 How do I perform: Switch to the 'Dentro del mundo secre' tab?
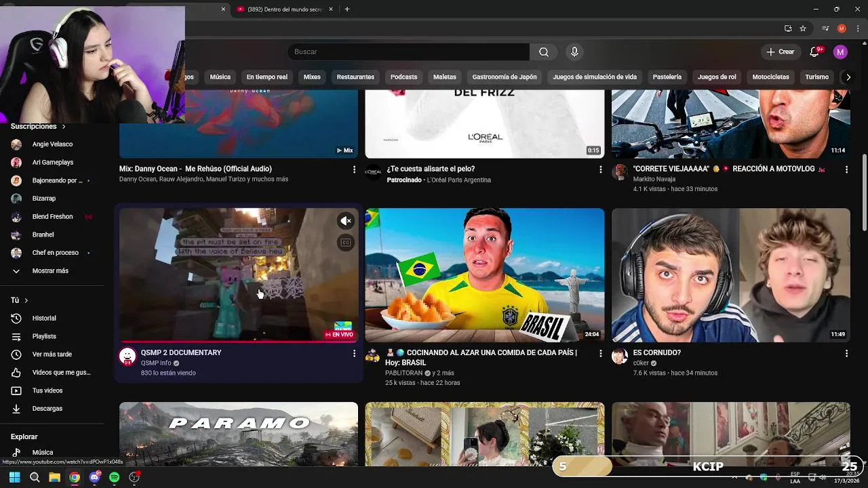coord(285,9)
